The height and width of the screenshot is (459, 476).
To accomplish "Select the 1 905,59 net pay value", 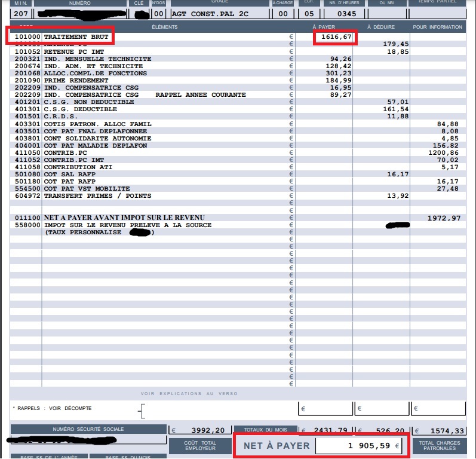I will (x=358, y=445).
